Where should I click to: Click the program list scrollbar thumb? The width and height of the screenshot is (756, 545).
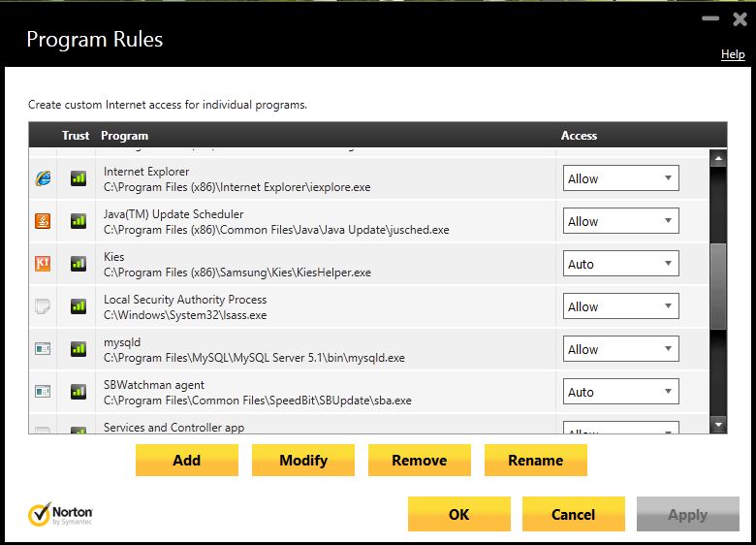[x=718, y=286]
